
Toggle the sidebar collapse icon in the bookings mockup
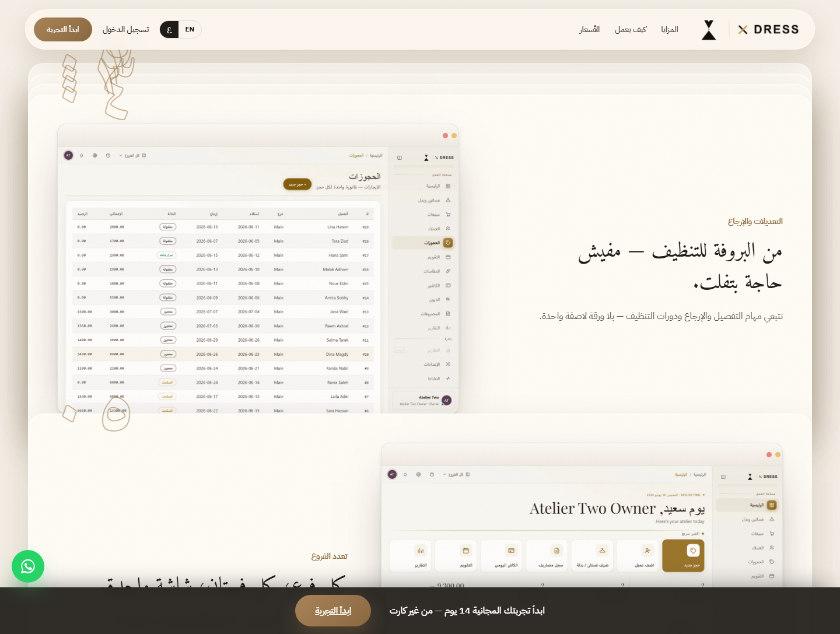tap(400, 157)
